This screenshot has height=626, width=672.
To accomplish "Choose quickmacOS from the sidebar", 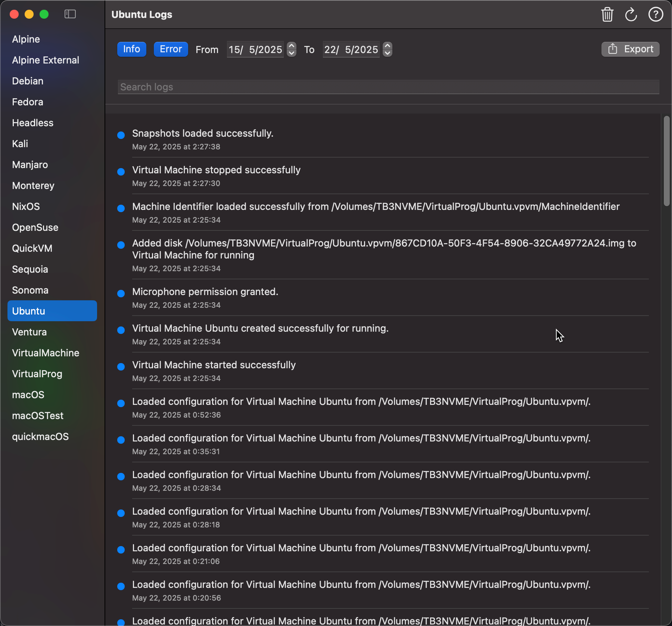I will (x=40, y=436).
